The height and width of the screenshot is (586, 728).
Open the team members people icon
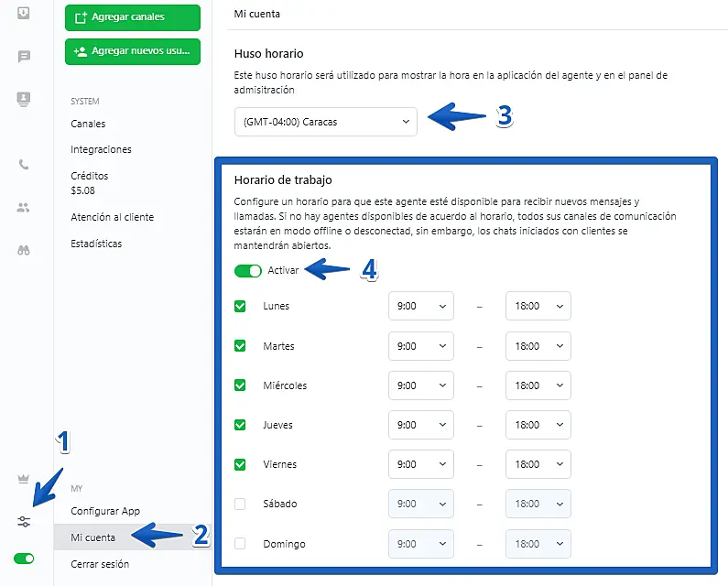pyautogui.click(x=24, y=208)
